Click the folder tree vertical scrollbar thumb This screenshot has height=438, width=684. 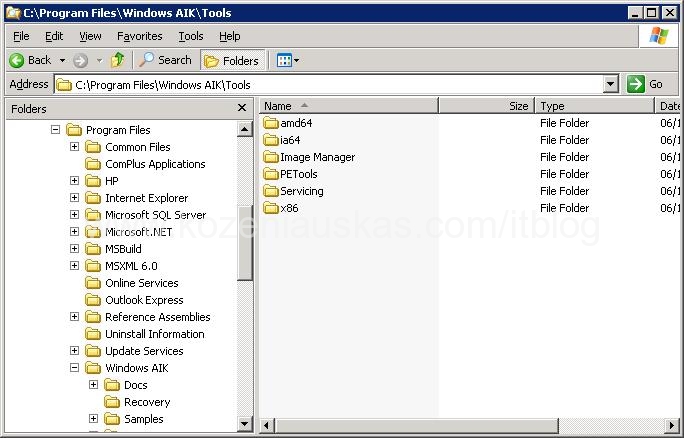245,242
